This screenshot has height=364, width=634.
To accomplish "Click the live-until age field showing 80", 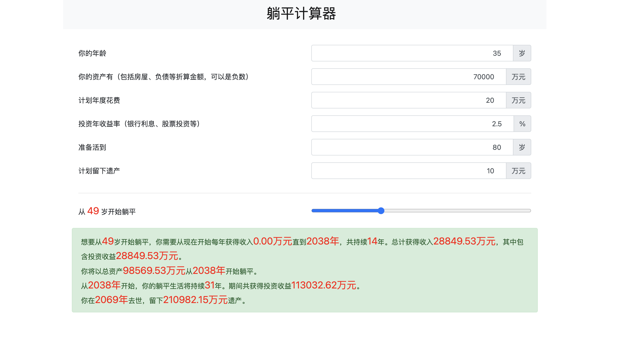I will point(412,147).
